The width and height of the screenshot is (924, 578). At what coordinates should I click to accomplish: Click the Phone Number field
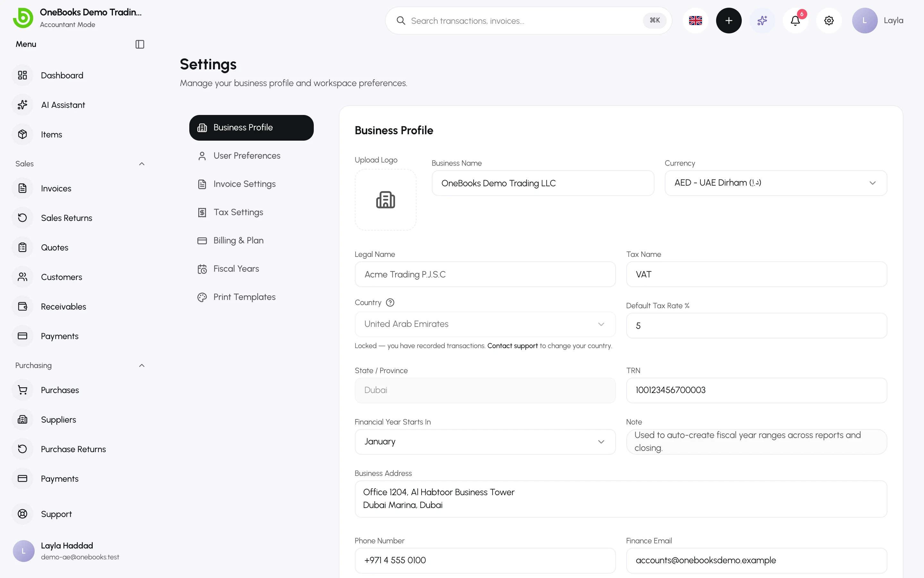pos(485,560)
